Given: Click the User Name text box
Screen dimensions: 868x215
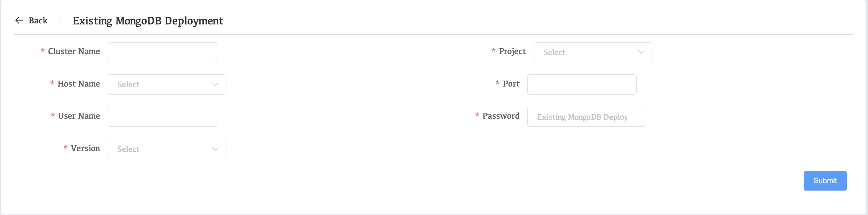Looking at the screenshot, I should tap(162, 117).
